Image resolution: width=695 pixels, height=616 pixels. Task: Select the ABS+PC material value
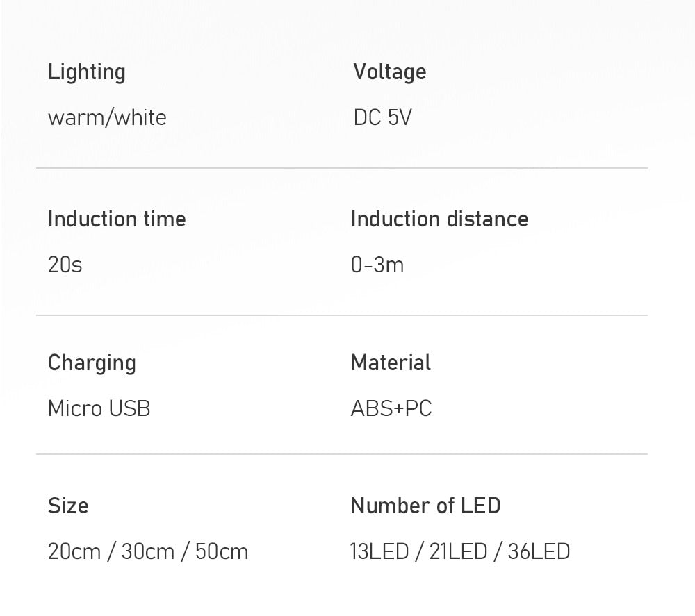(391, 408)
